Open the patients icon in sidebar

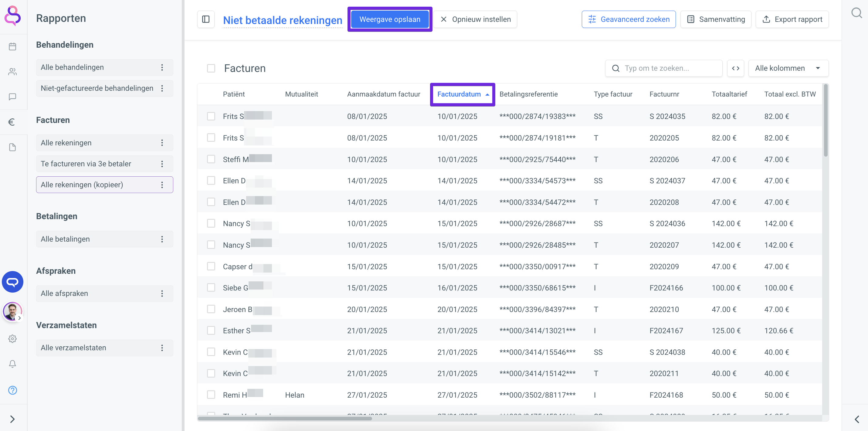(12, 72)
